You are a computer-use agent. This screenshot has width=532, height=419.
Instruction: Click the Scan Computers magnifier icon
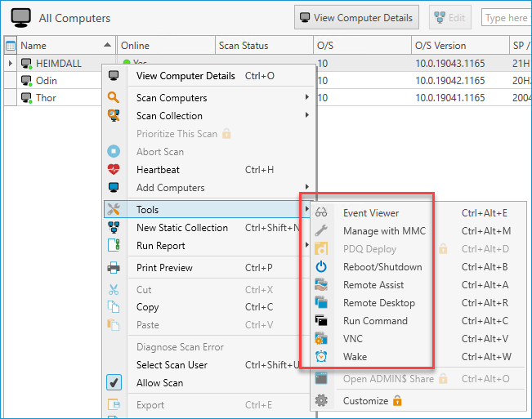(114, 98)
